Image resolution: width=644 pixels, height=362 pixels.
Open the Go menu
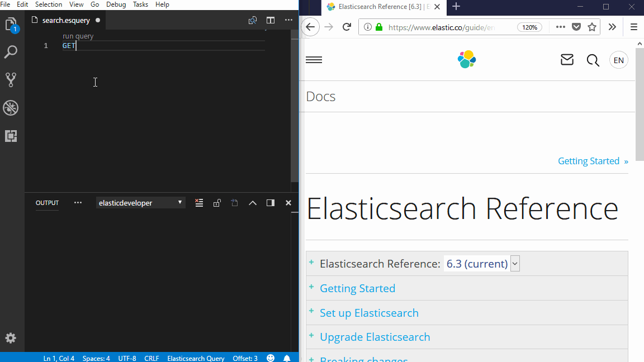(94, 4)
